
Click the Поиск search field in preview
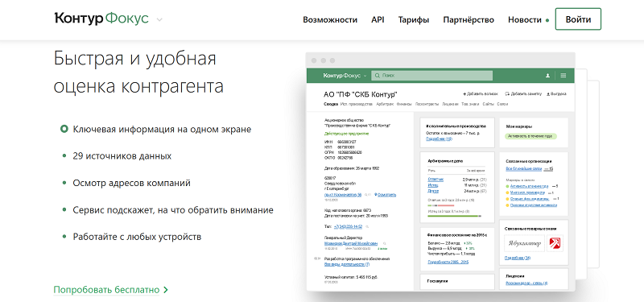click(431, 76)
